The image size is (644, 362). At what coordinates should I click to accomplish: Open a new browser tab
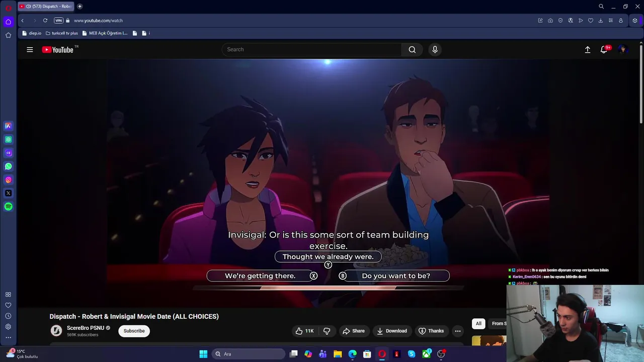pos(79,7)
